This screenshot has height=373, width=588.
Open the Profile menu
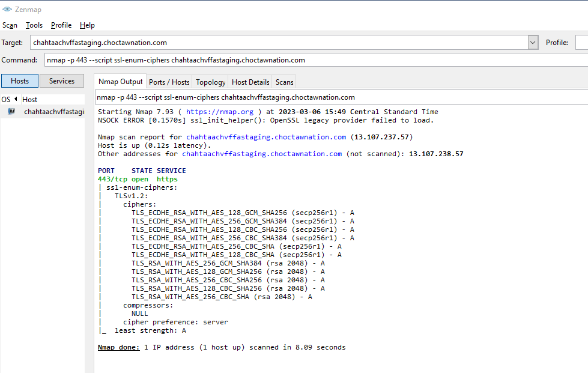point(61,25)
